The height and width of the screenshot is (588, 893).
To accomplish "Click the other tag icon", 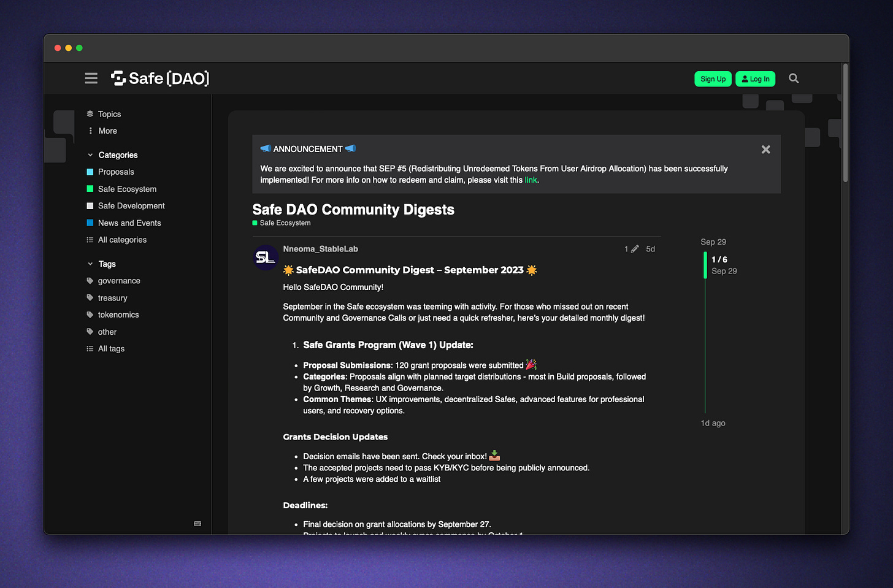I will click(x=90, y=332).
